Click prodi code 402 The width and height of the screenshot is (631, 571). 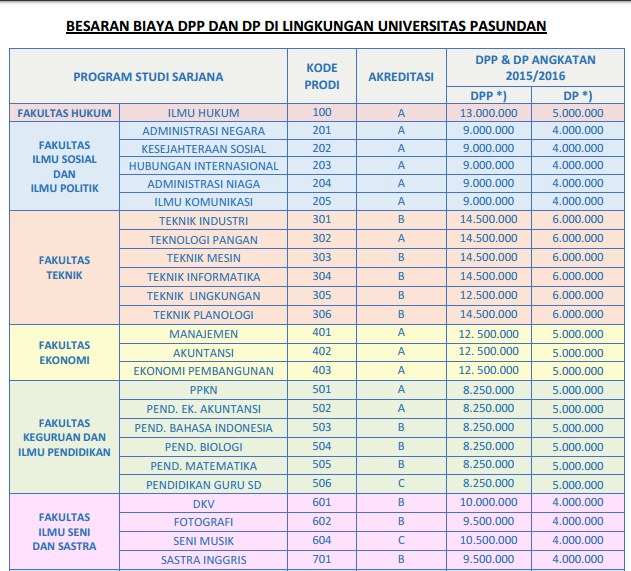pos(322,351)
